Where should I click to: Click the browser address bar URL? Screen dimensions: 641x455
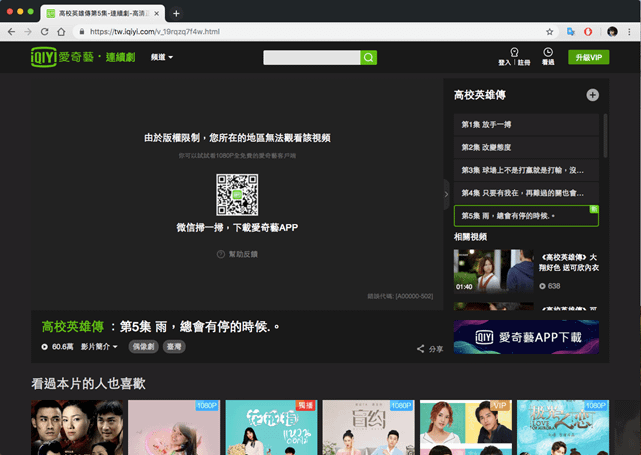point(155,31)
